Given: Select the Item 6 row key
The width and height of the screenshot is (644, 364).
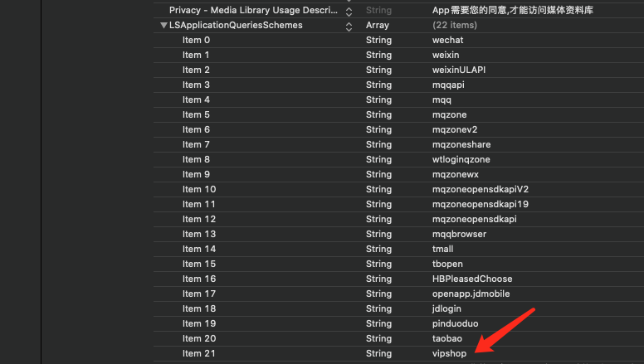Looking at the screenshot, I should tap(196, 129).
